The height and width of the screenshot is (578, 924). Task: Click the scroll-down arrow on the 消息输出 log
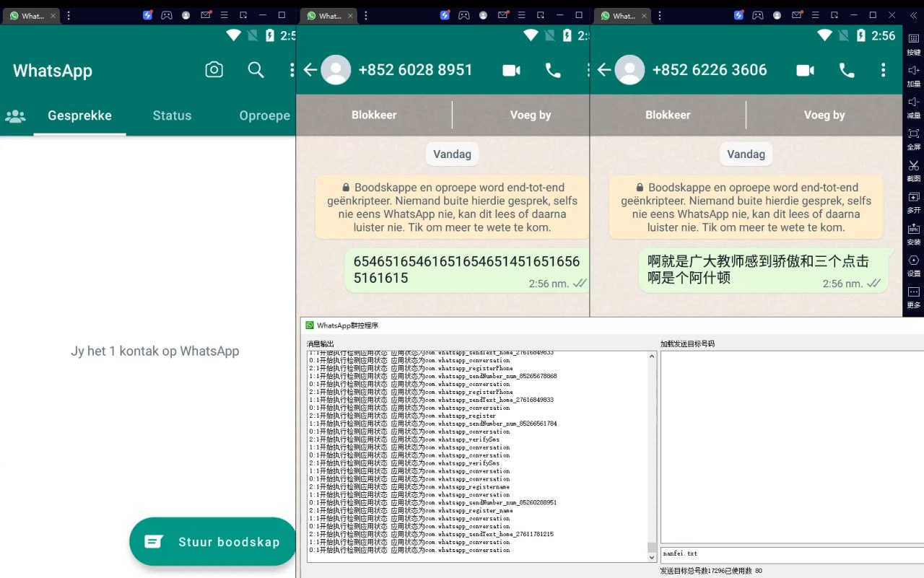[652, 556]
